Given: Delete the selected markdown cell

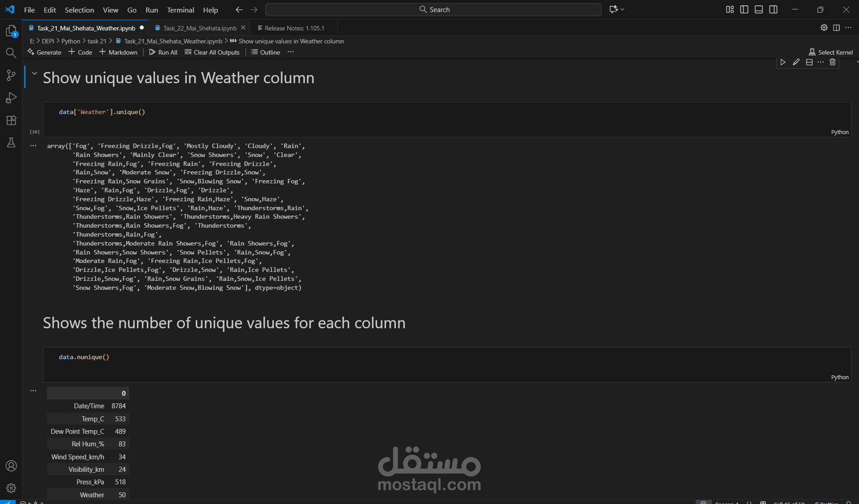Looking at the screenshot, I should [832, 62].
